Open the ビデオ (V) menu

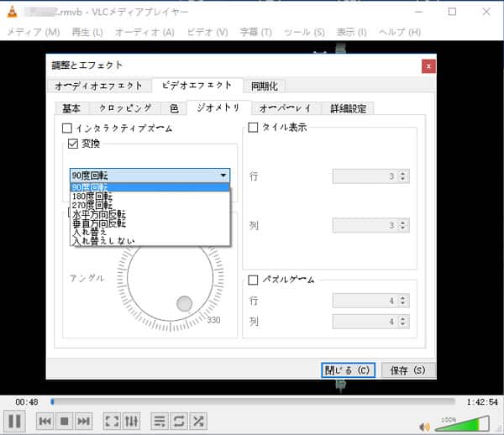[207, 32]
